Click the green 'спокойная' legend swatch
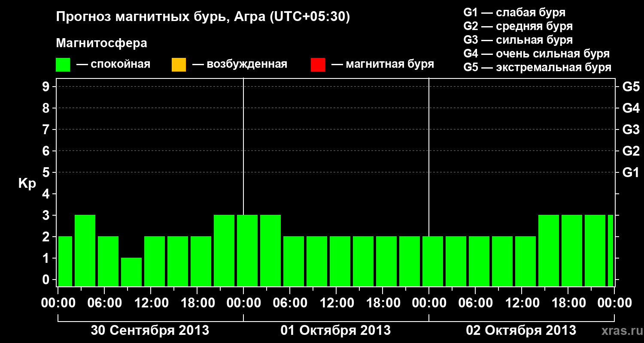The width and height of the screenshot is (644, 343). pos(63,65)
